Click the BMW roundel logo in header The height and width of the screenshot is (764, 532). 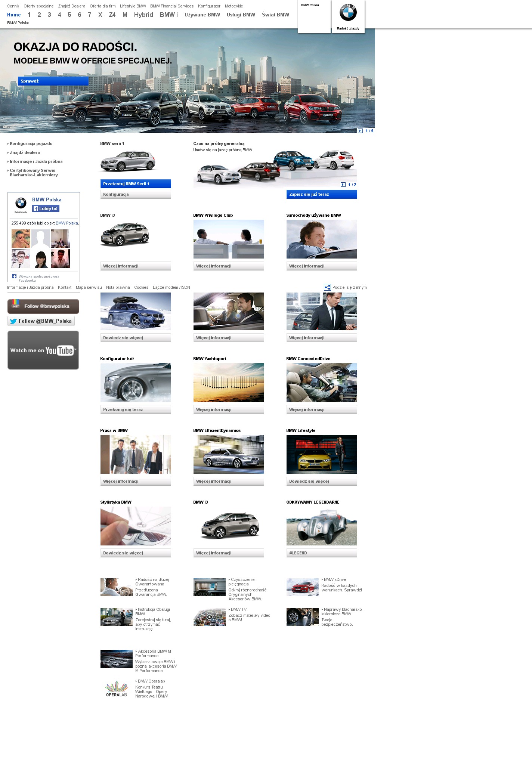(348, 13)
